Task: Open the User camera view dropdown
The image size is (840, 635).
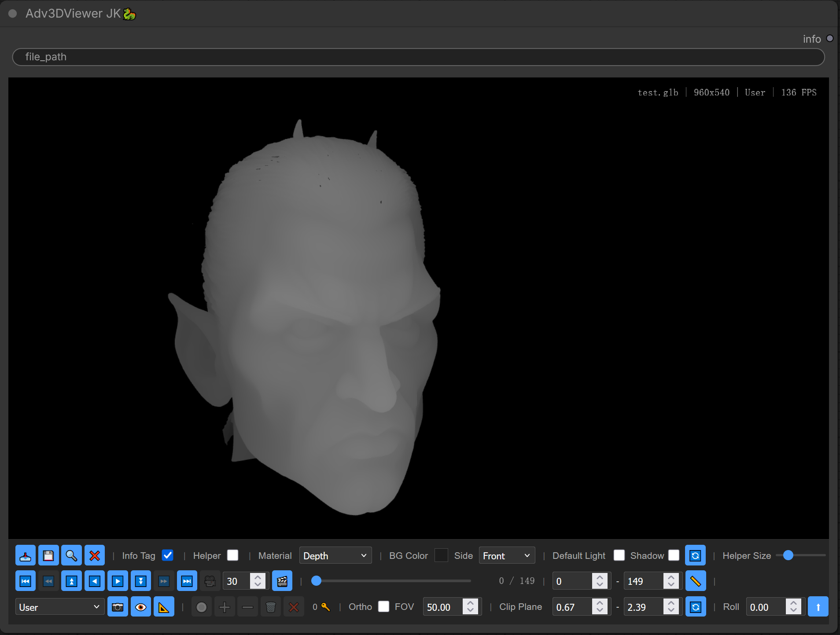Action: [60, 607]
